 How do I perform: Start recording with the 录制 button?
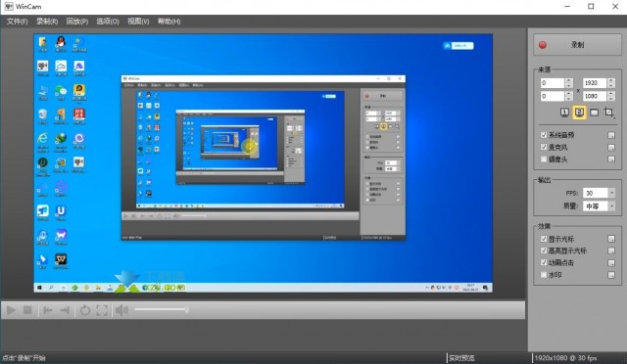pos(577,45)
